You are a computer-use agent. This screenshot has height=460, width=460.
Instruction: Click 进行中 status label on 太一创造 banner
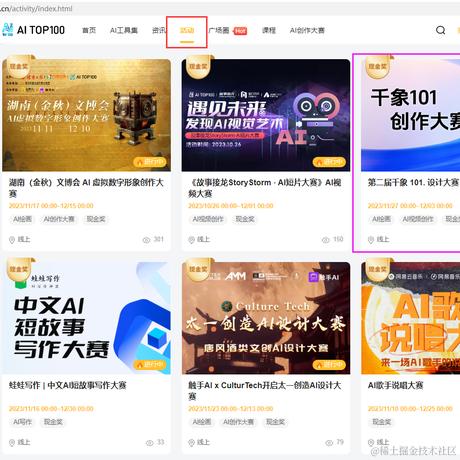(329, 365)
